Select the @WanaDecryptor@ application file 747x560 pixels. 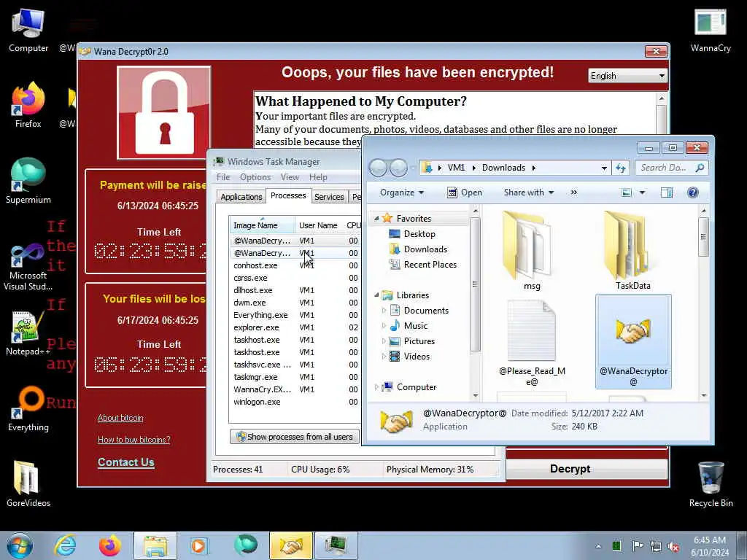click(633, 342)
